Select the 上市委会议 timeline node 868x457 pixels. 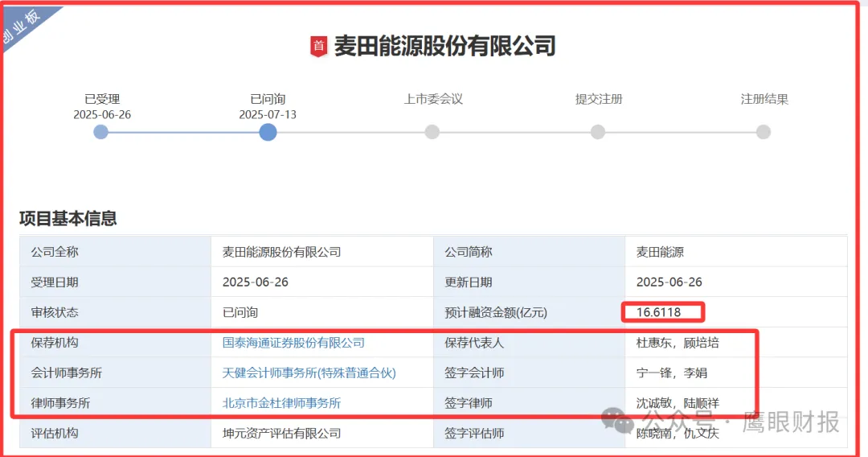432,132
